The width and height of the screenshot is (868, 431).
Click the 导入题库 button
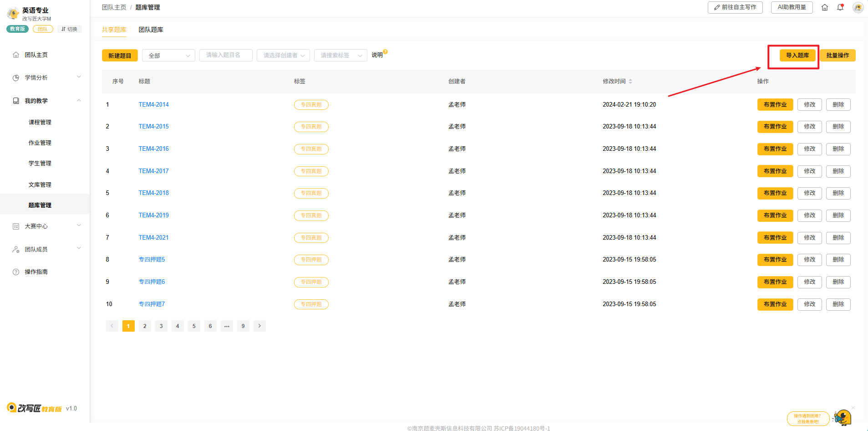(x=797, y=56)
